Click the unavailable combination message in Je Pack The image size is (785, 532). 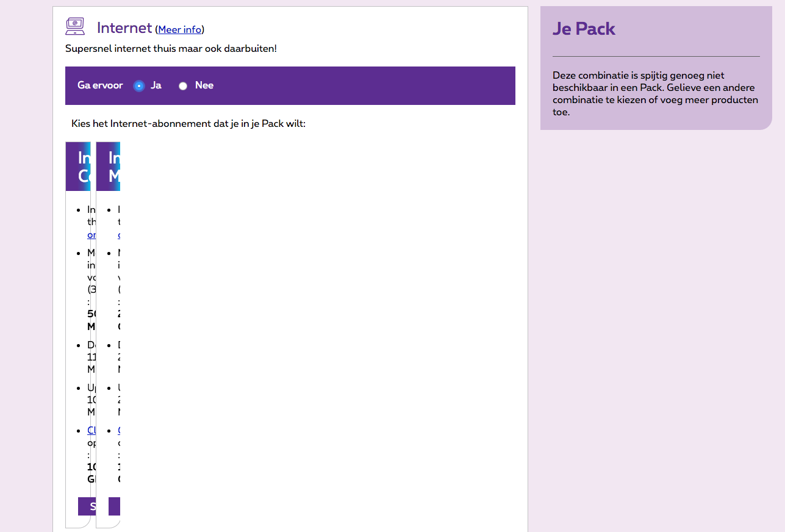(x=655, y=94)
